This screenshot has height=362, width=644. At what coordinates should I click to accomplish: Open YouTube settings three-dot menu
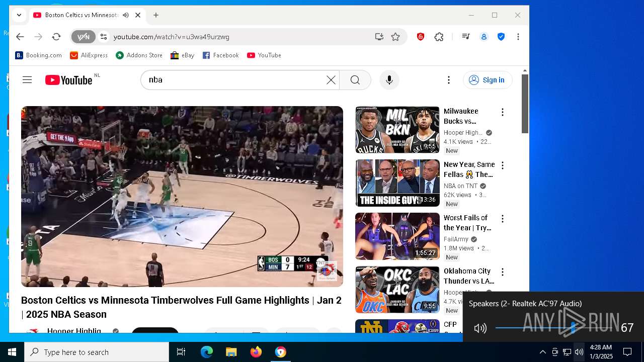pos(448,80)
